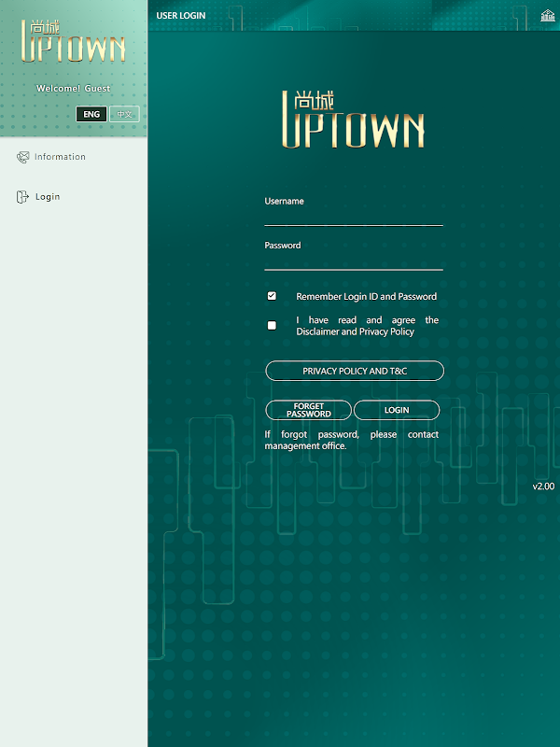Click the LOGIN button

pos(397,410)
